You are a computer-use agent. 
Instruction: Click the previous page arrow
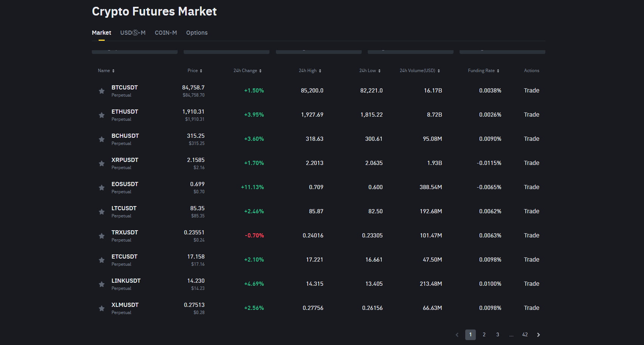coord(457,335)
